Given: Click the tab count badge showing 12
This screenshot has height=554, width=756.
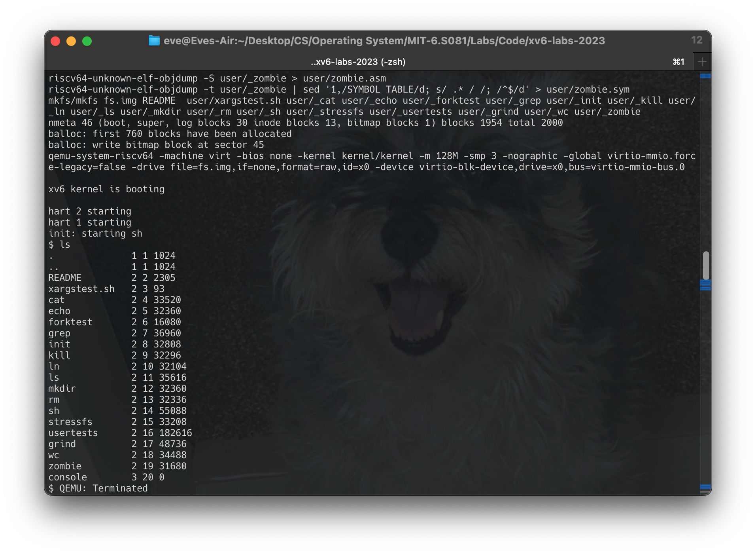Looking at the screenshot, I should point(697,40).
